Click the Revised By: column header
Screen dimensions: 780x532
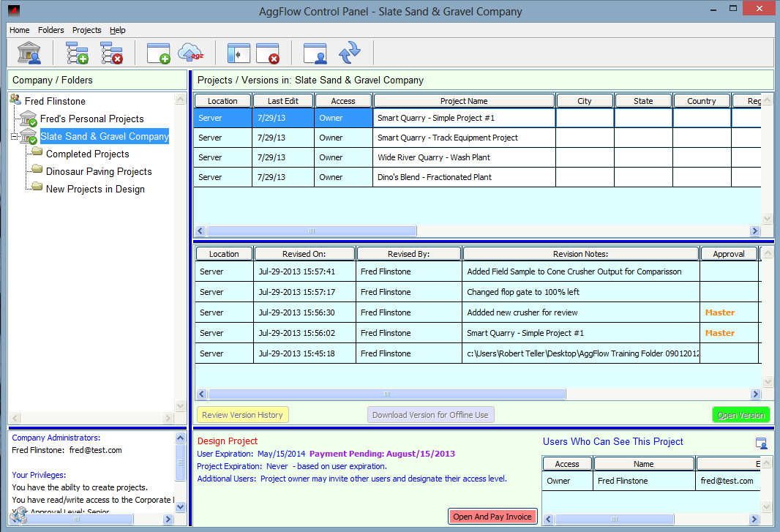[x=408, y=254]
